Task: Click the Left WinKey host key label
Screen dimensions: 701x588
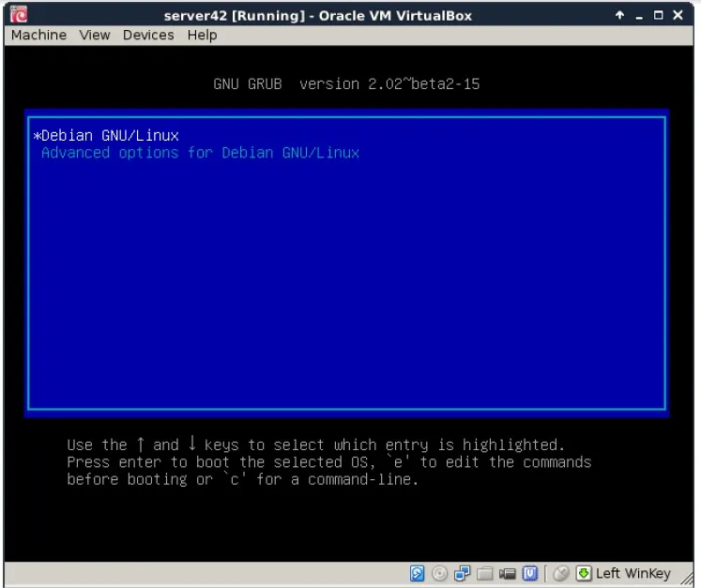Action: pos(633,573)
